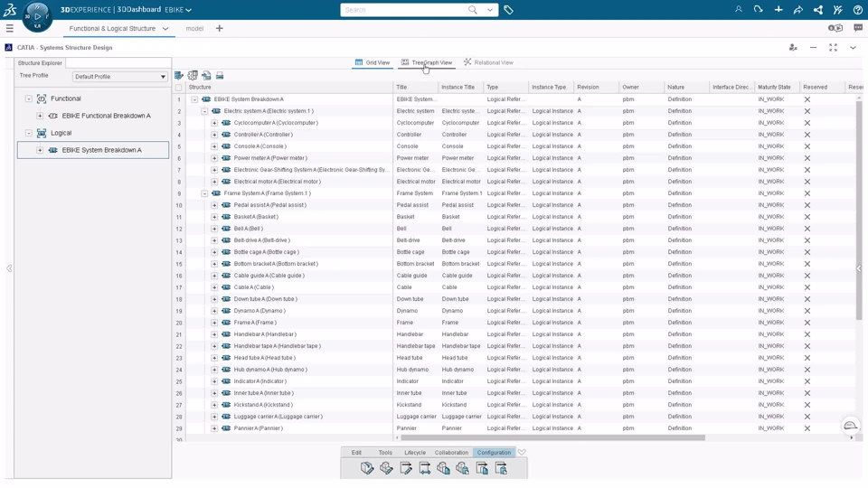868x488 pixels.
Task: Select EBIKE System Breakdown A in explorer
Action: coord(93,150)
